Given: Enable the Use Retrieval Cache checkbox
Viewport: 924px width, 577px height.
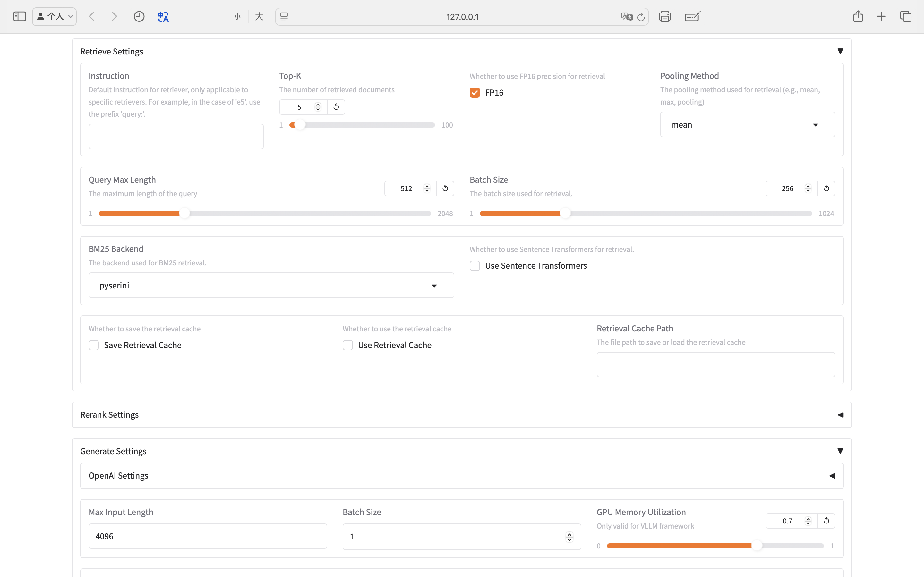Looking at the screenshot, I should pyautogui.click(x=348, y=345).
